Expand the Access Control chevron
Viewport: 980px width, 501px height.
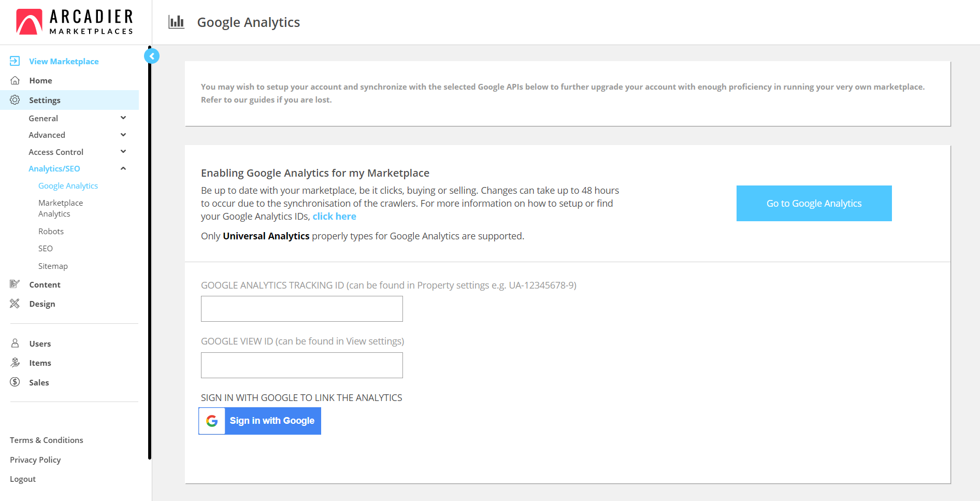pos(123,152)
